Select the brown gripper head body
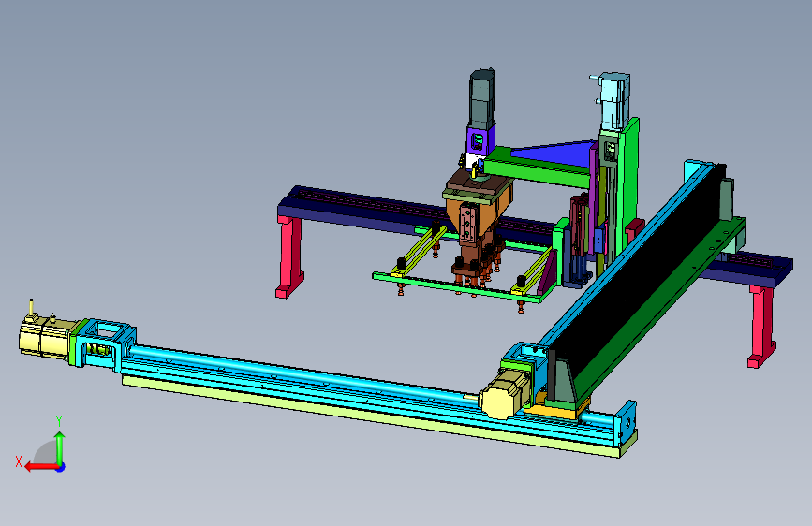This screenshot has height=526, width=812. tap(478, 211)
